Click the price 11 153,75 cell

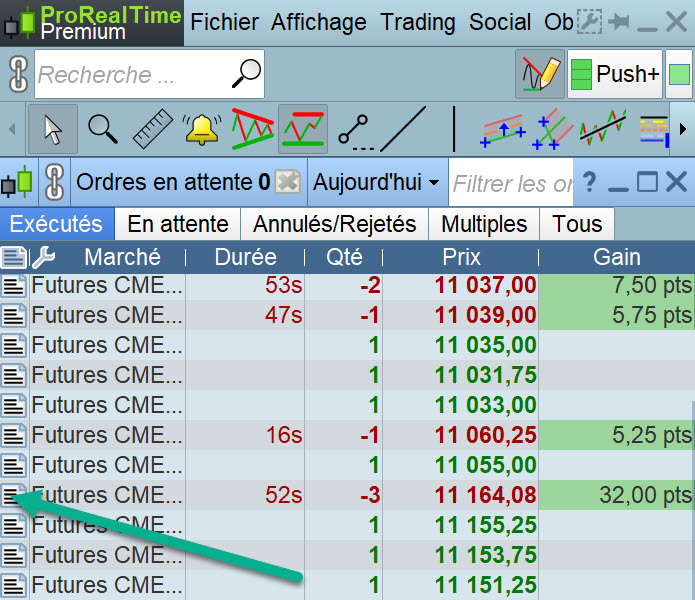[461, 555]
